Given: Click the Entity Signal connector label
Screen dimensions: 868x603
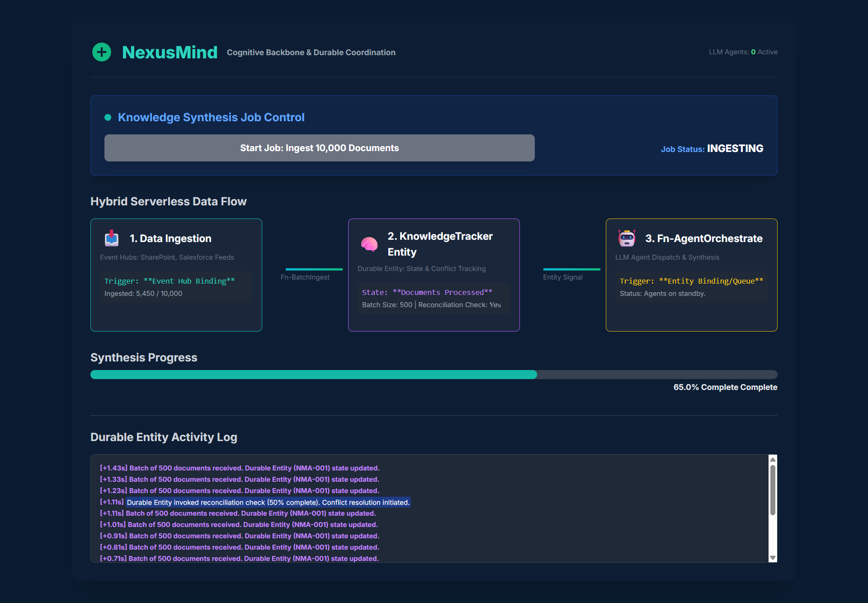Looking at the screenshot, I should pyautogui.click(x=563, y=277).
